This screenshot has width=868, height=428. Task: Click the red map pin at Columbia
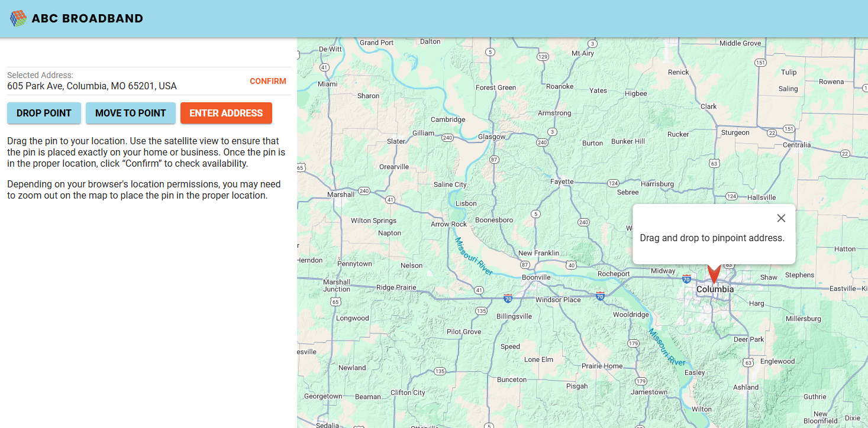tap(714, 274)
